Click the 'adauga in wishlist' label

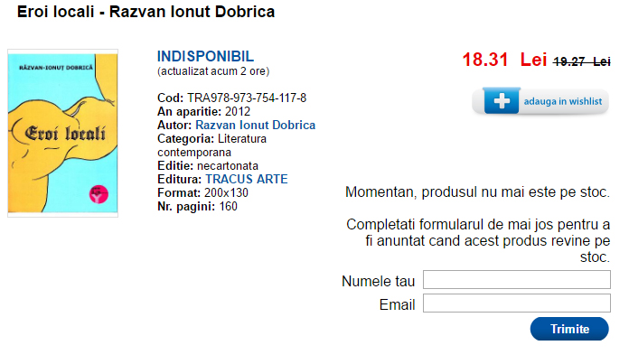click(x=562, y=102)
